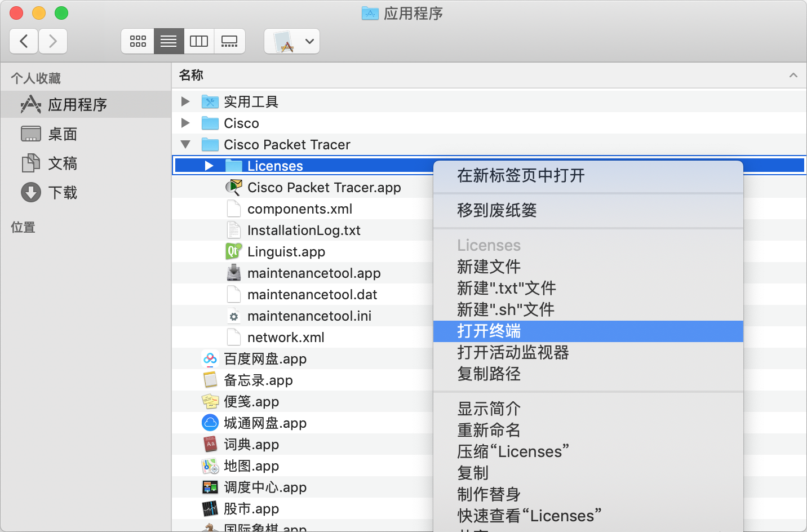Choose 新建文件 from context menu
This screenshot has height=532, width=807.
point(588,267)
